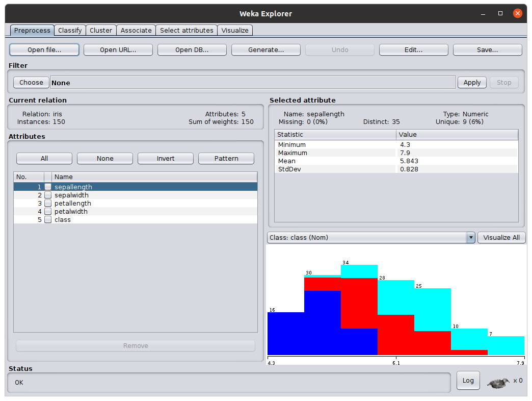The height and width of the screenshot is (401, 532).
Task: Click the Edit... button
Action: [x=414, y=49]
